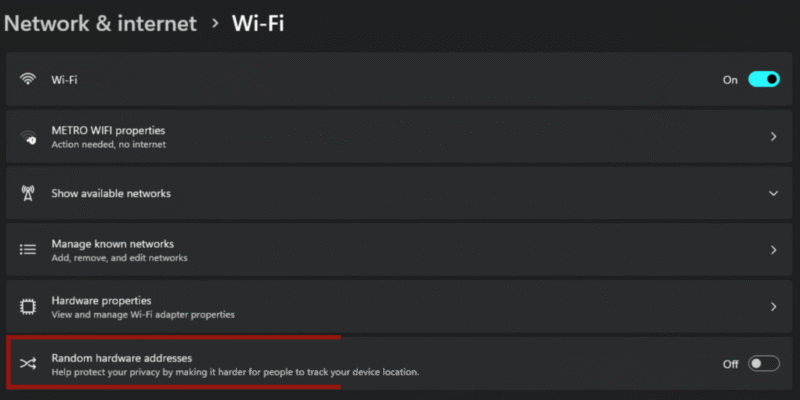Screen dimensions: 800x400
Task: Click the antenna icon for available networks
Action: [28, 193]
